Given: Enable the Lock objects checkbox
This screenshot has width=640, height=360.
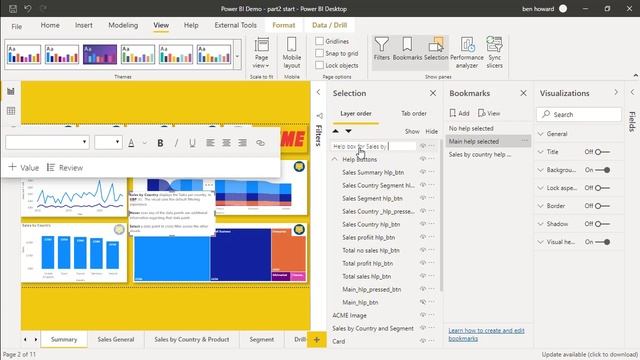Looking at the screenshot, I should (320, 65).
